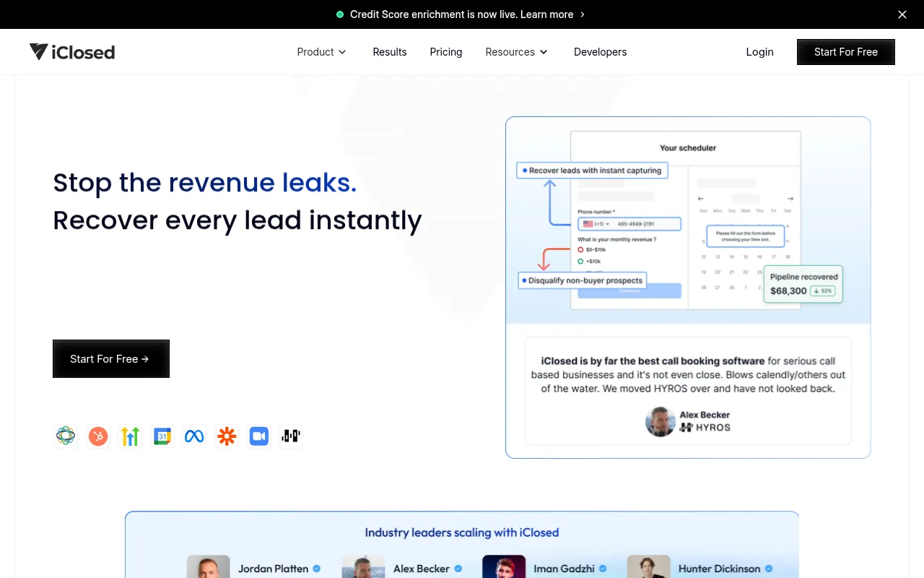Expand the Resources dropdown menu
This screenshot has height=578, width=924.
pyautogui.click(x=517, y=52)
